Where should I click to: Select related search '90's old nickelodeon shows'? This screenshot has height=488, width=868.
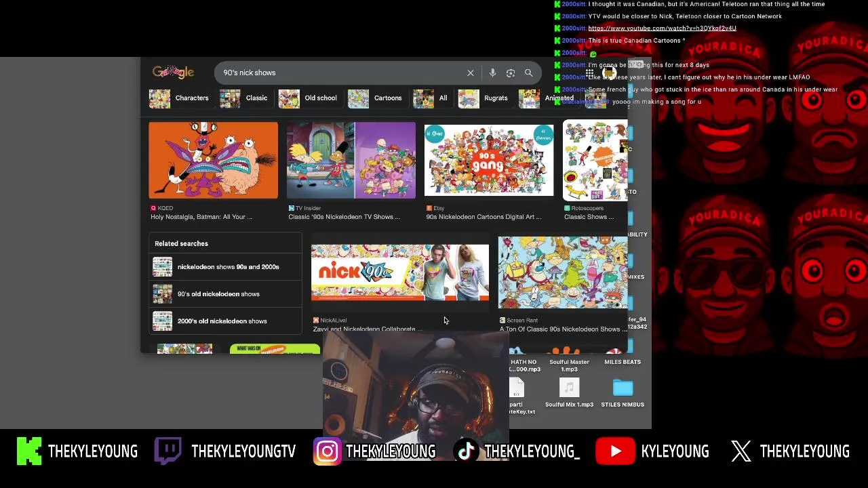pos(225,294)
